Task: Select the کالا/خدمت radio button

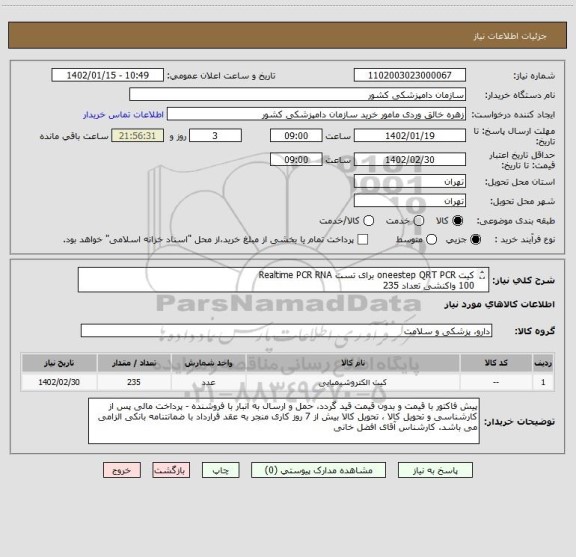Action: pos(368,221)
